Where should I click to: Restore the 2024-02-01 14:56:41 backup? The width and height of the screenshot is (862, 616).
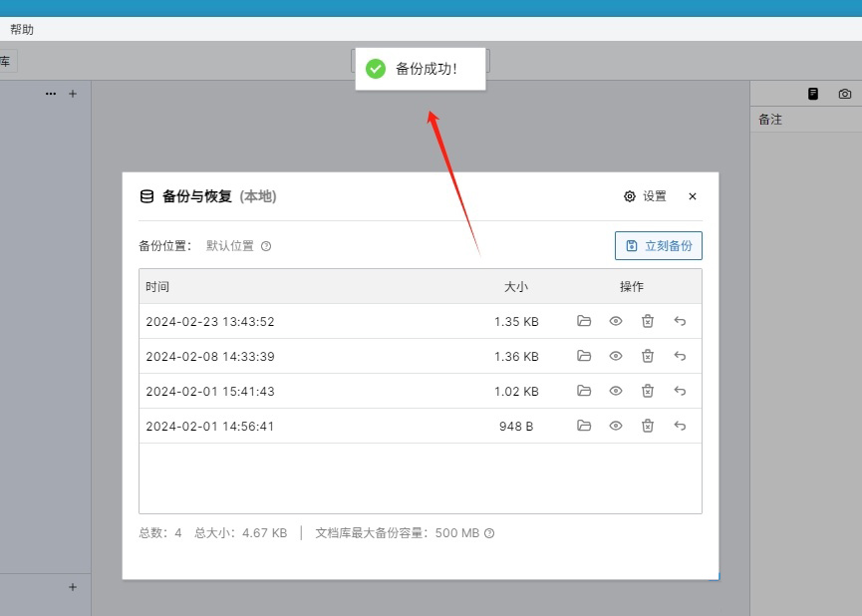[680, 426]
